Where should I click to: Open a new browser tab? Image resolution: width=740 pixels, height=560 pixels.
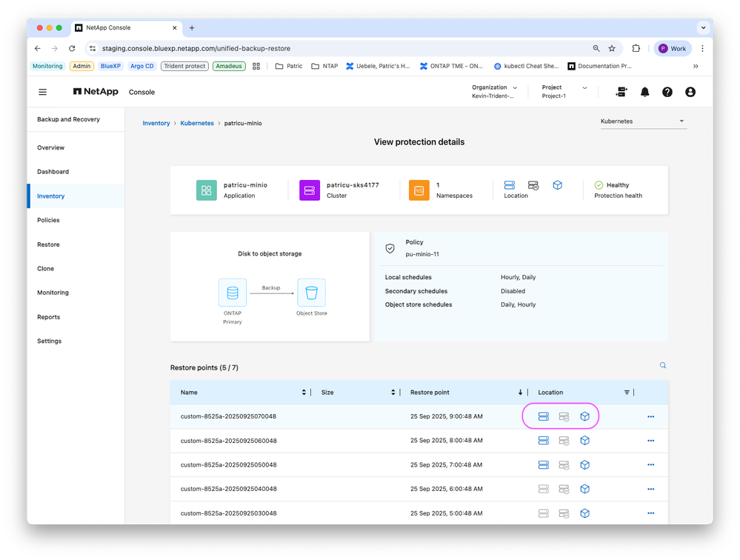click(x=192, y=28)
